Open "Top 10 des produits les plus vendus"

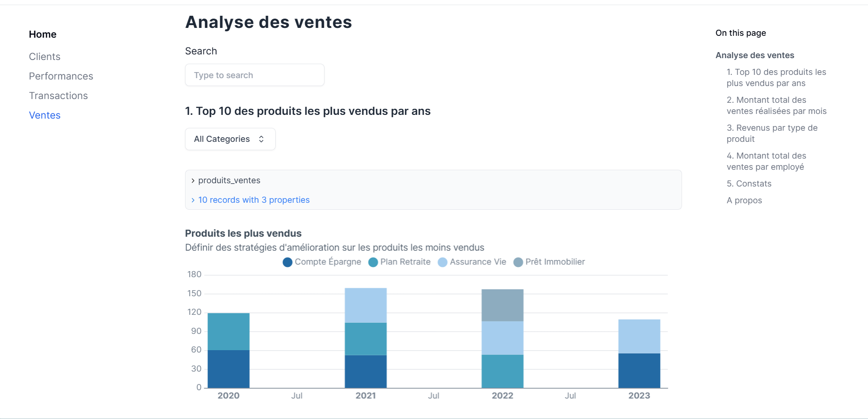(776, 78)
